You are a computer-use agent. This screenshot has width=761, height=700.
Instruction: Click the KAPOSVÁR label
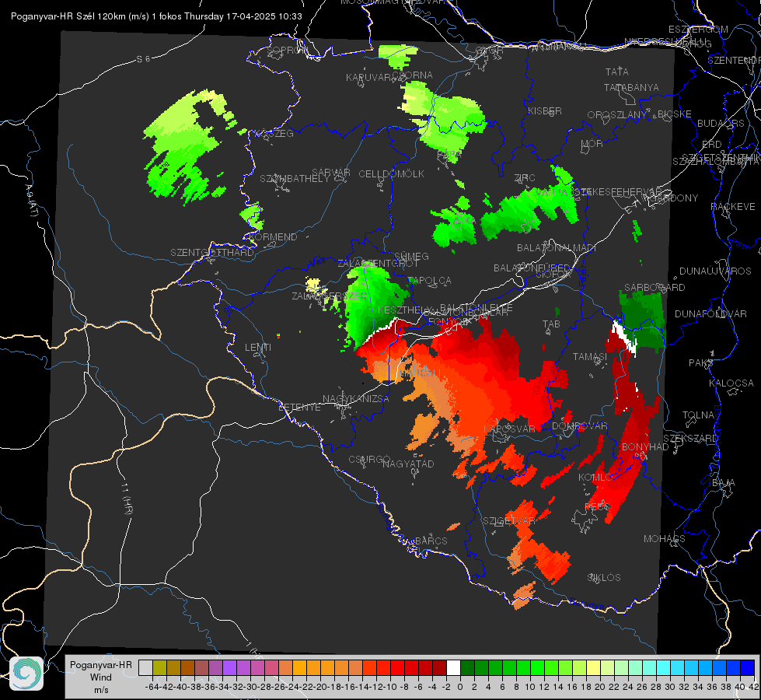pyautogui.click(x=510, y=429)
